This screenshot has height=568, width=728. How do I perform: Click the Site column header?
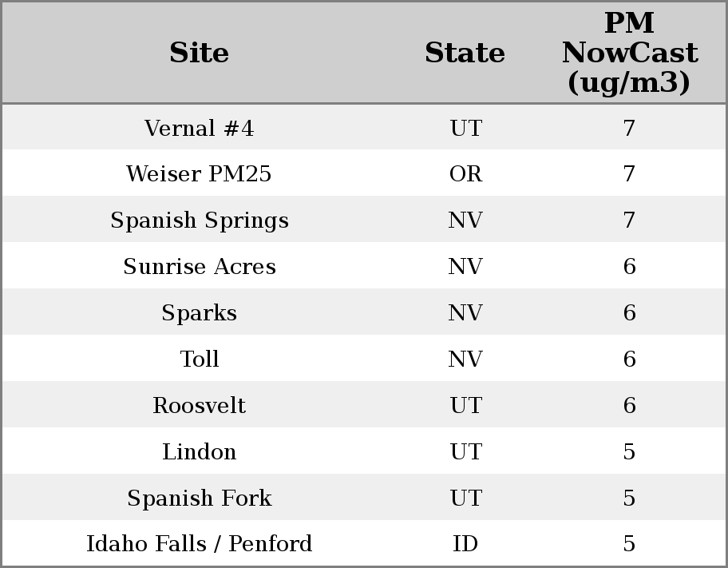pyautogui.click(x=199, y=54)
